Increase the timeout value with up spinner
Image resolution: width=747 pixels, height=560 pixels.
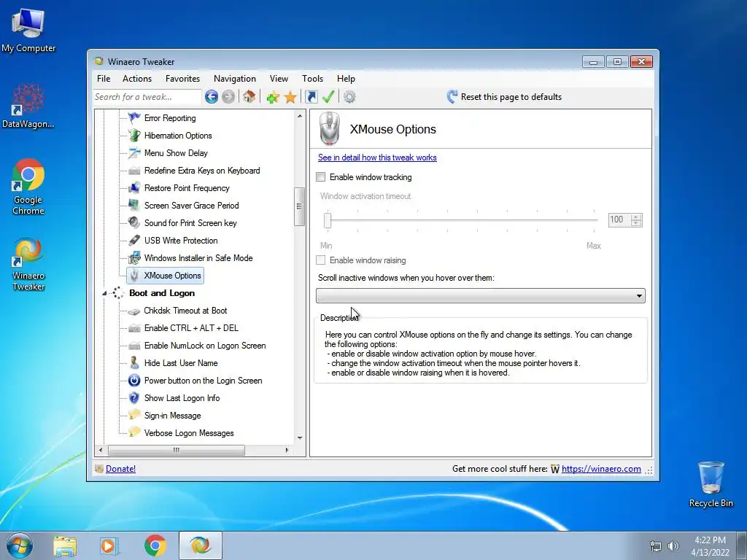[636, 217]
